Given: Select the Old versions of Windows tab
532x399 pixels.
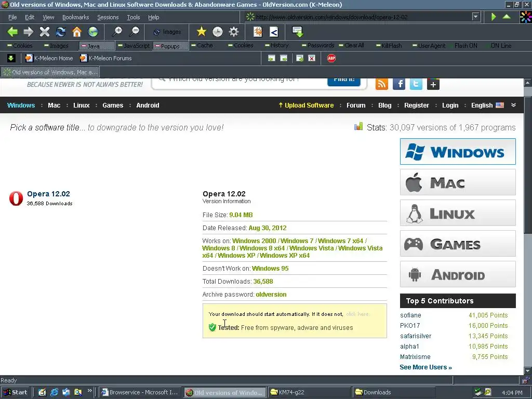Looking at the screenshot, I should click(50, 72).
